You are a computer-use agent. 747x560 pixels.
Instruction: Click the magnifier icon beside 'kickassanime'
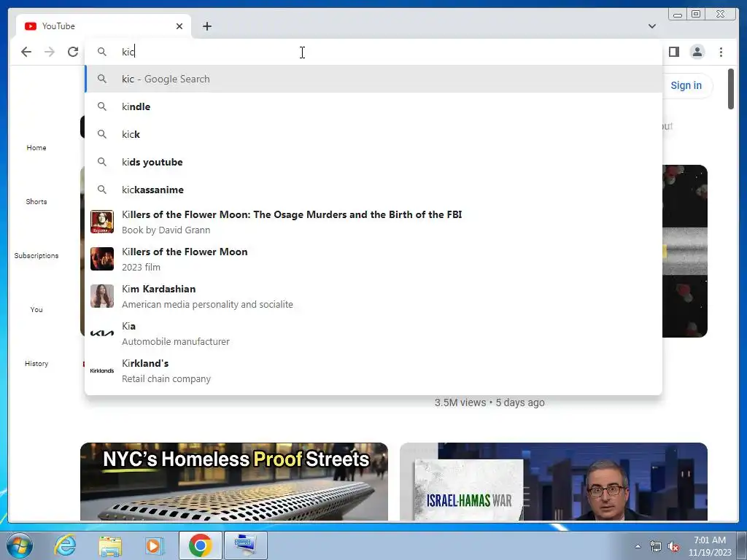point(102,190)
